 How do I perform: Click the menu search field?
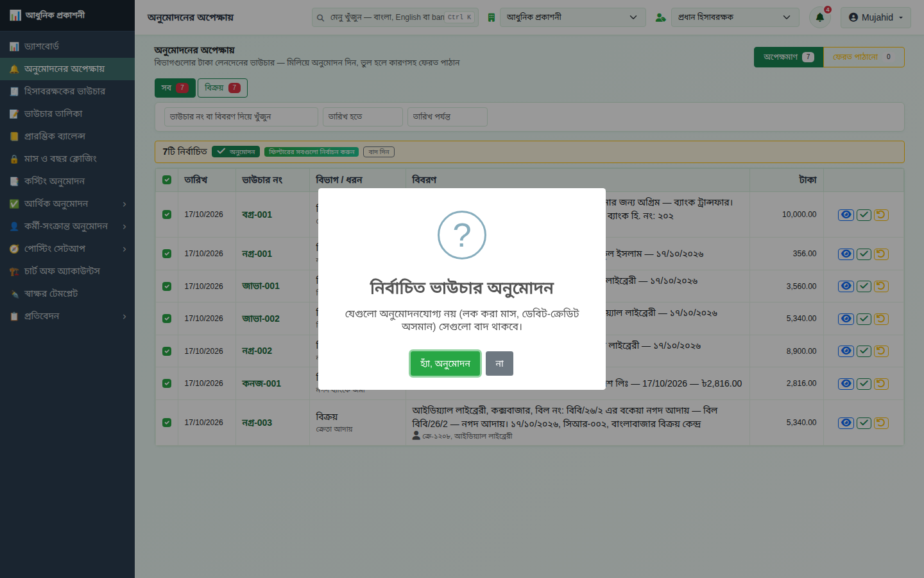pyautogui.click(x=395, y=17)
